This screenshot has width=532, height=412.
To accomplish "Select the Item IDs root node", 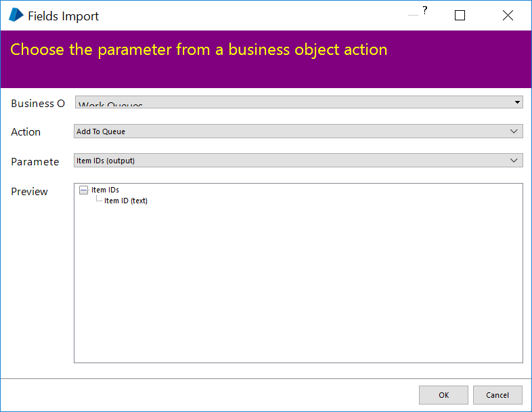I will 105,190.
